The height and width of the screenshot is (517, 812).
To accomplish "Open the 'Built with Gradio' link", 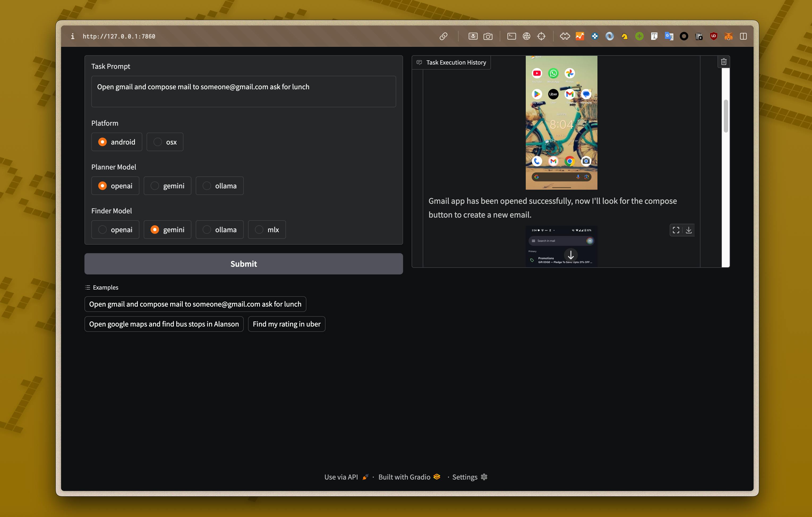I will click(x=409, y=477).
